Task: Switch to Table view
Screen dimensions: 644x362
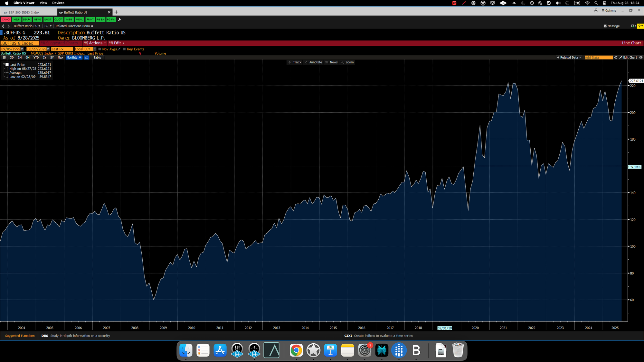Action: (x=97, y=58)
